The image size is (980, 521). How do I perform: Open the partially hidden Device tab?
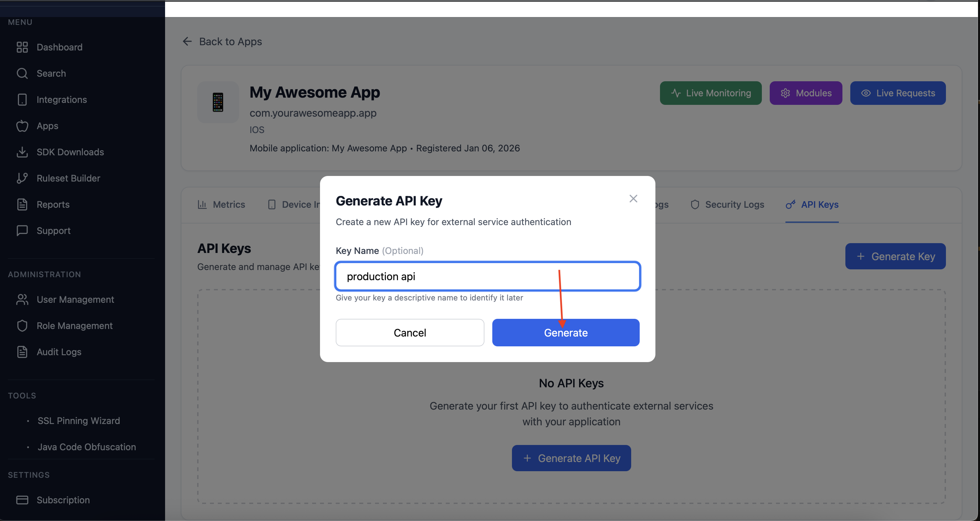(x=294, y=205)
